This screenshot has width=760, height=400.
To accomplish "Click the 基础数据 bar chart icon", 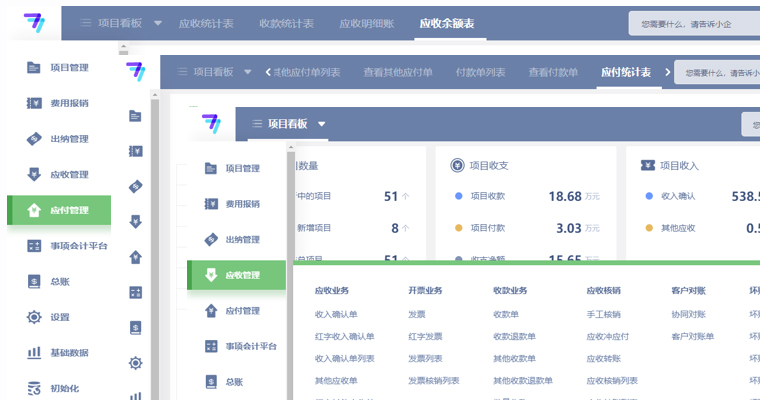I will pyautogui.click(x=34, y=352).
